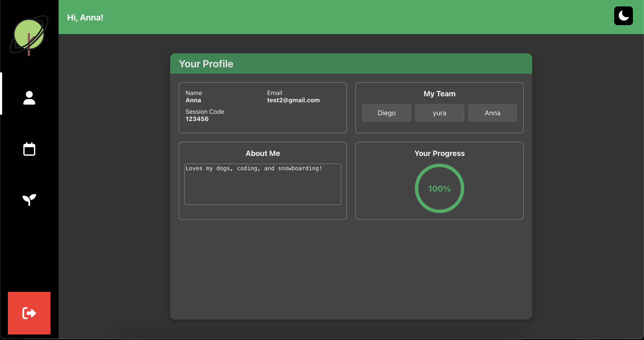Click the red logout icon
Image resolution: width=644 pixels, height=340 pixels.
click(29, 313)
